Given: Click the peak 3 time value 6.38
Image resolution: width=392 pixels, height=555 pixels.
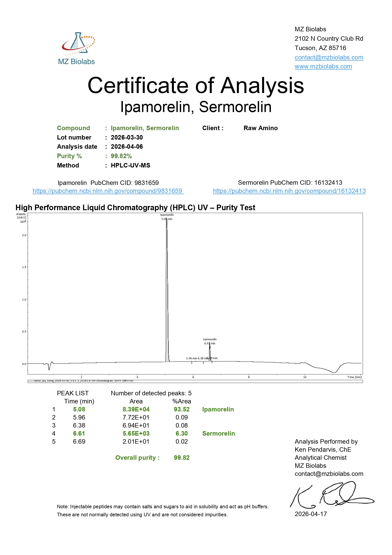Looking at the screenshot, I should coord(79,426).
